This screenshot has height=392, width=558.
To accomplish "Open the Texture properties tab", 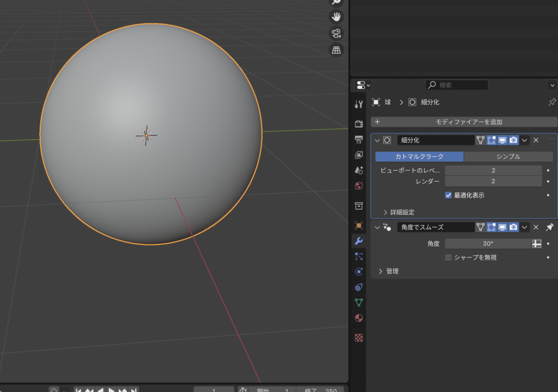I will (359, 338).
